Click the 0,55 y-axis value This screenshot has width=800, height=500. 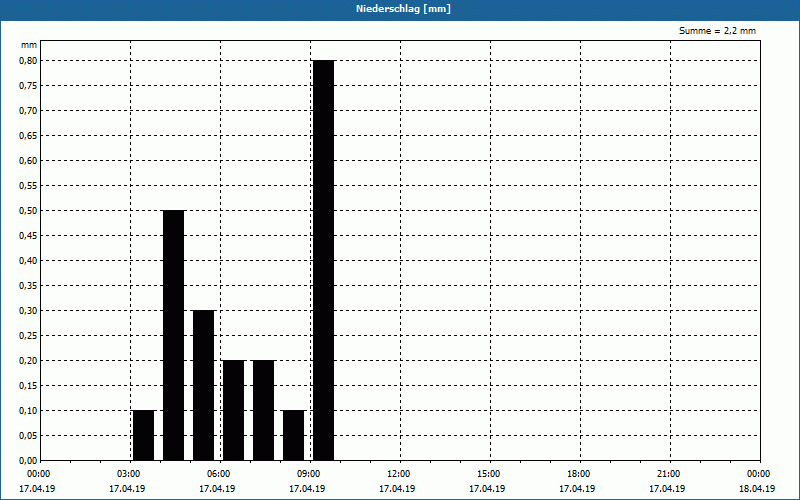28,186
